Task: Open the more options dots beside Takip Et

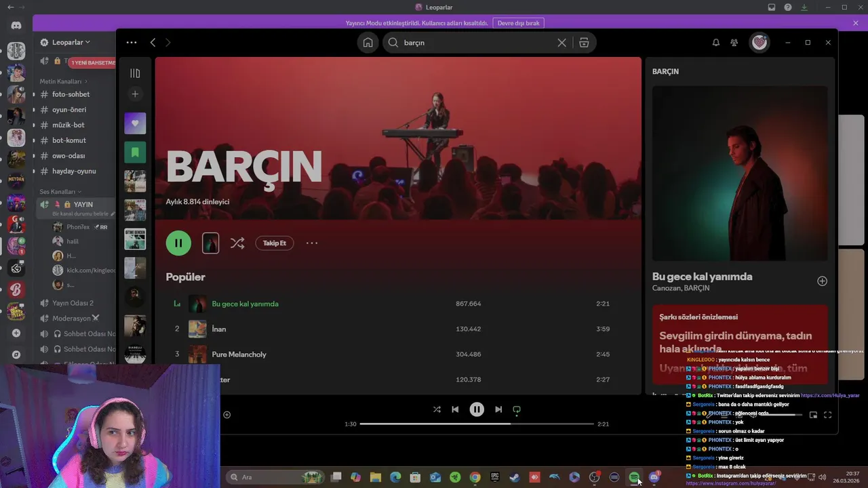Action: (x=312, y=243)
